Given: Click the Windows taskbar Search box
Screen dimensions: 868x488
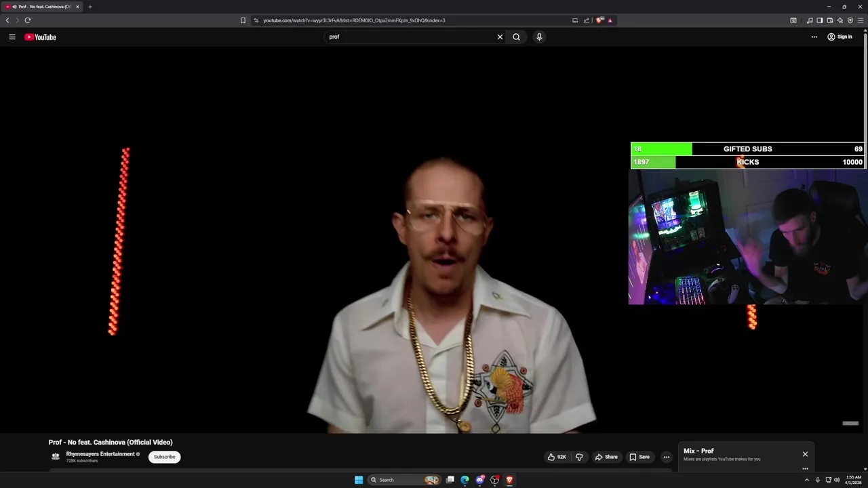Looking at the screenshot, I should point(404,480).
